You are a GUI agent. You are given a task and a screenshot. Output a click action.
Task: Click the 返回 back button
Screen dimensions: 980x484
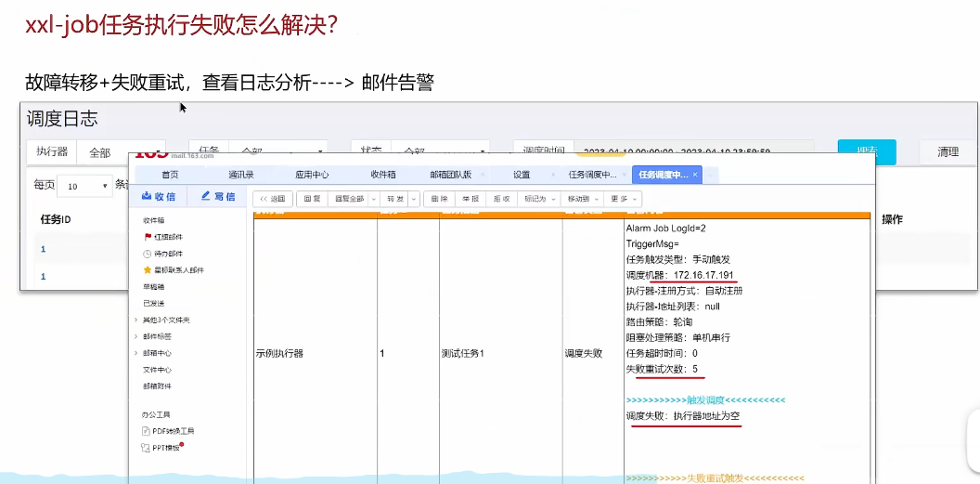[273, 199]
